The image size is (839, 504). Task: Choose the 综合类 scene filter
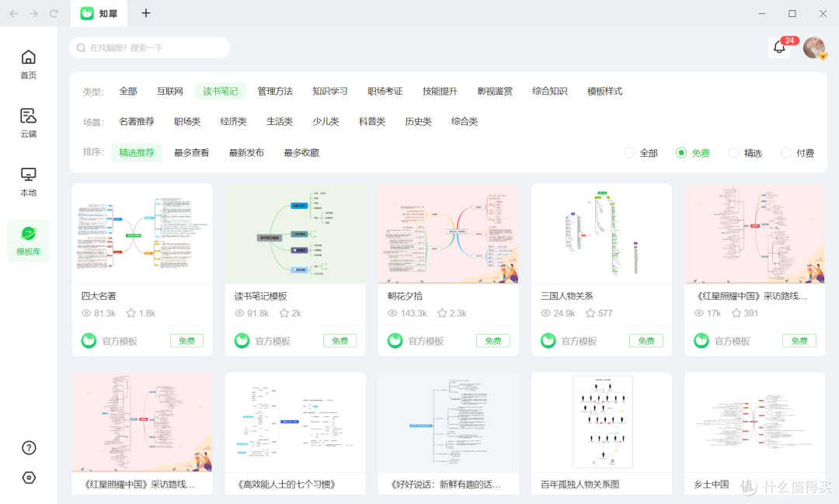tap(465, 122)
